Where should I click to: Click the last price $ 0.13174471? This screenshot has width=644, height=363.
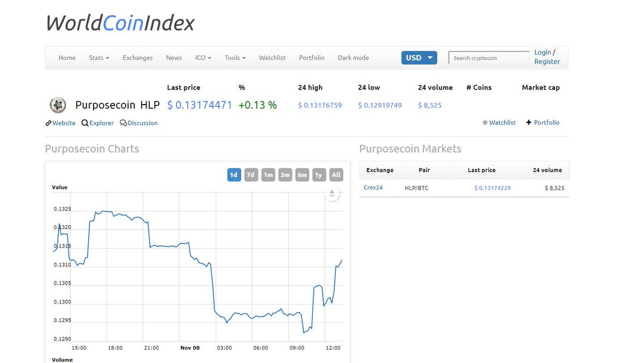pos(200,105)
